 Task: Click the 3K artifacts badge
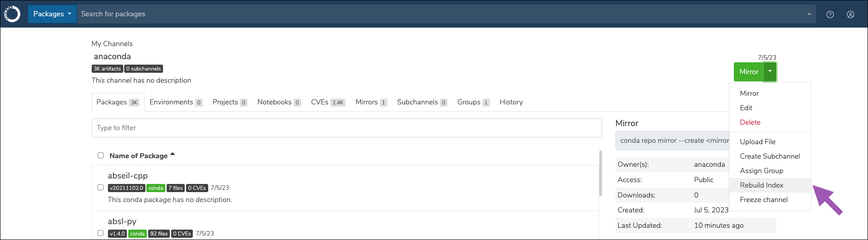(x=107, y=69)
